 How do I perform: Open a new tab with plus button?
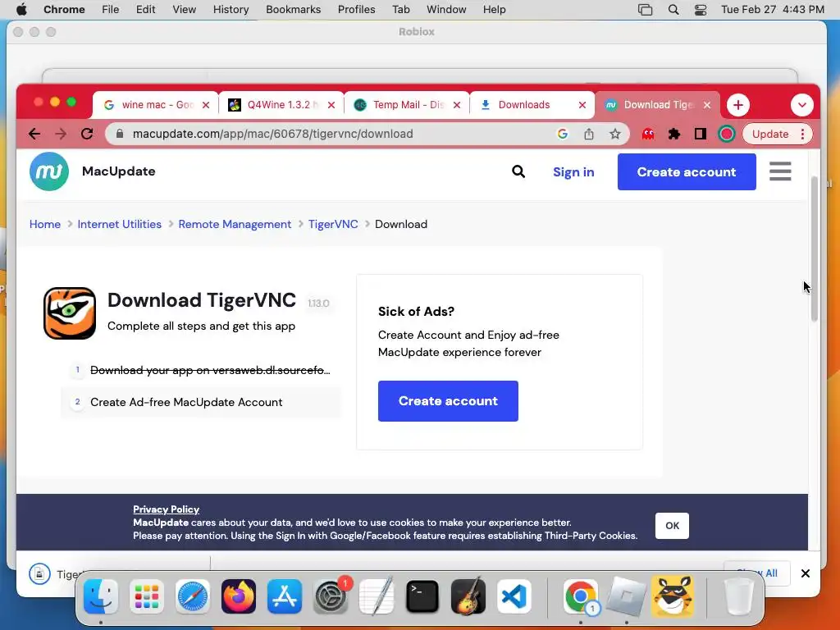point(738,105)
